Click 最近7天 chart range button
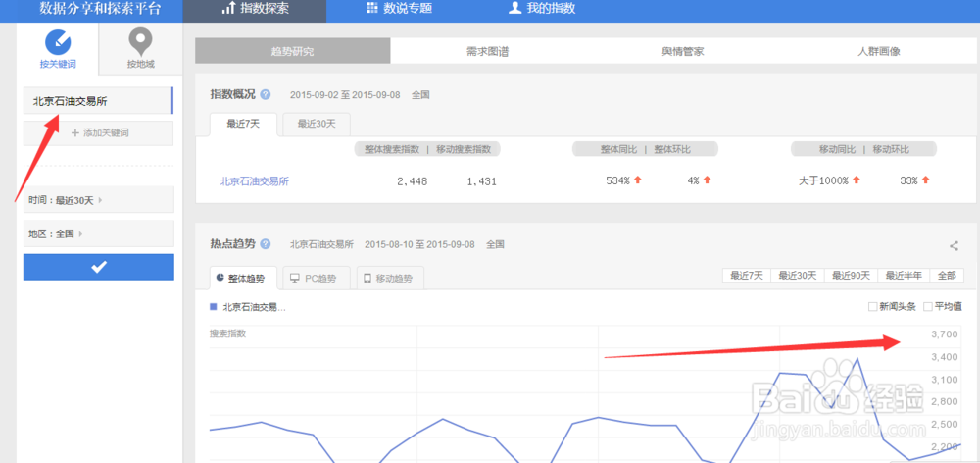Viewport: 980px width, 463px height. pos(746,276)
